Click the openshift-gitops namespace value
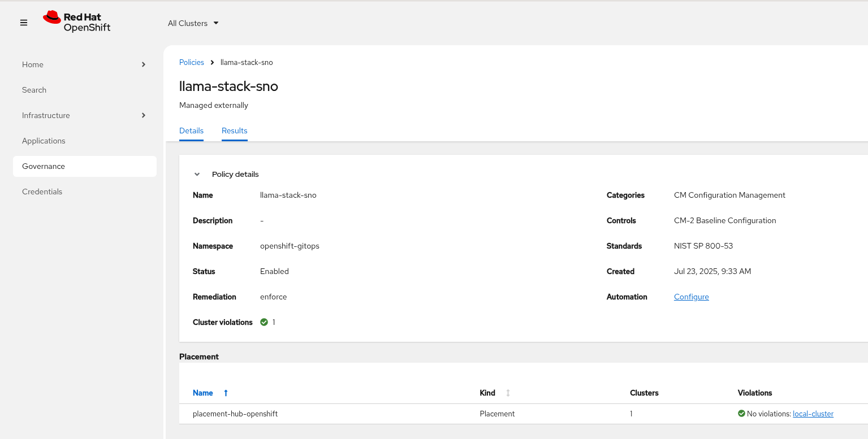Screen dimensions: 868x439 point(290,246)
